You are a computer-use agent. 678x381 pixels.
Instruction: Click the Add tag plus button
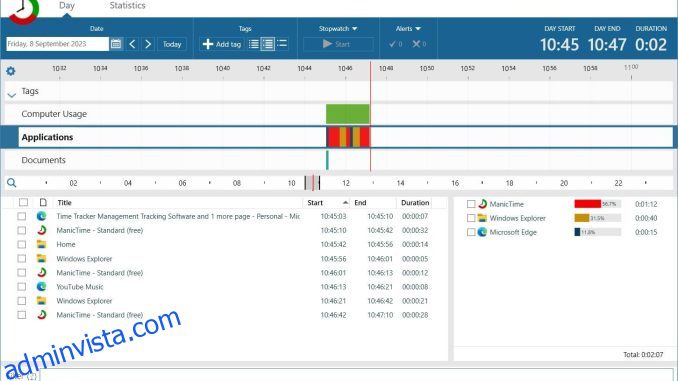[x=222, y=44]
